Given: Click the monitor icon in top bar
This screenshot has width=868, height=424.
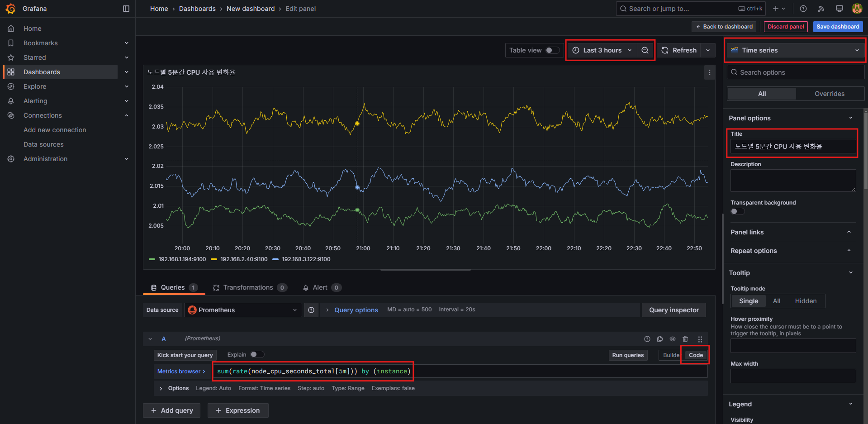Looking at the screenshot, I should point(840,9).
